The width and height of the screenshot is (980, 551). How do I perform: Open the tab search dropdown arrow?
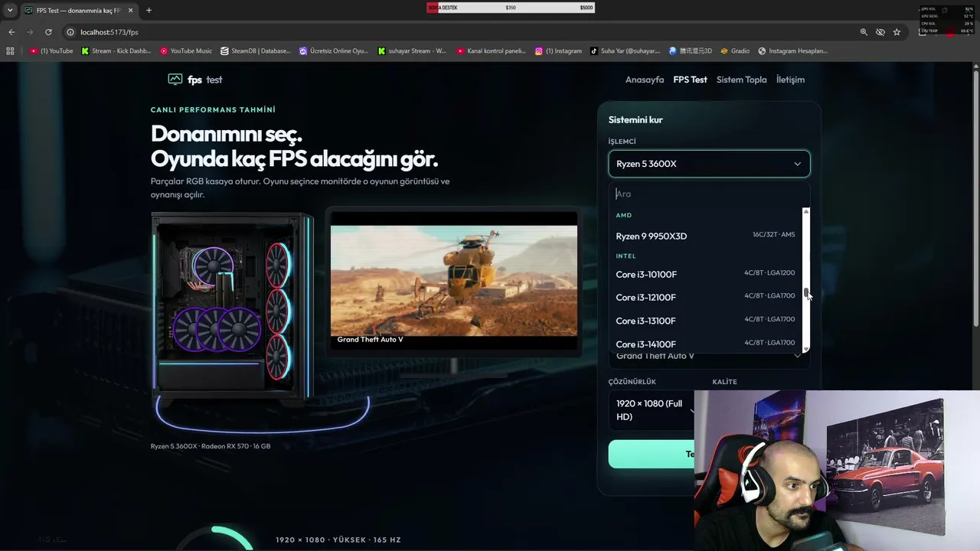[x=10, y=10]
